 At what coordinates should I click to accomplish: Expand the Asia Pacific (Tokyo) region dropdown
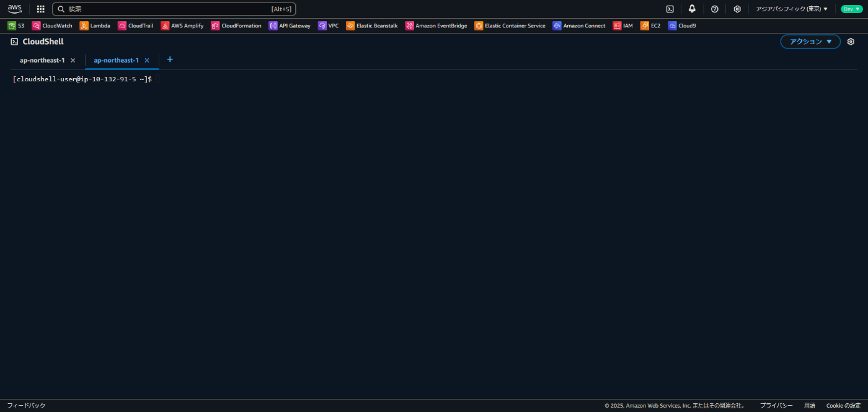point(792,9)
